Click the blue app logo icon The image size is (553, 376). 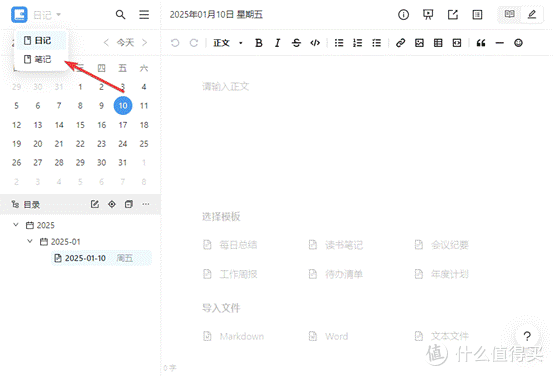(x=19, y=14)
